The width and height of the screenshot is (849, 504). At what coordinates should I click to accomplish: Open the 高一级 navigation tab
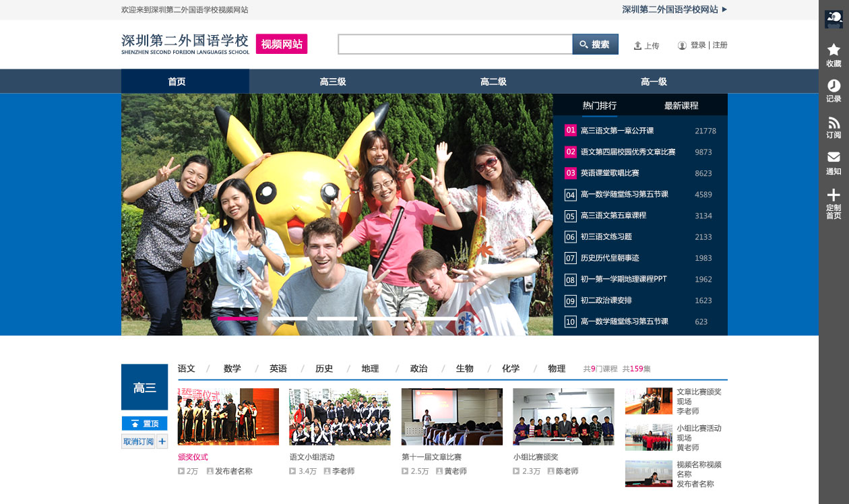point(654,82)
